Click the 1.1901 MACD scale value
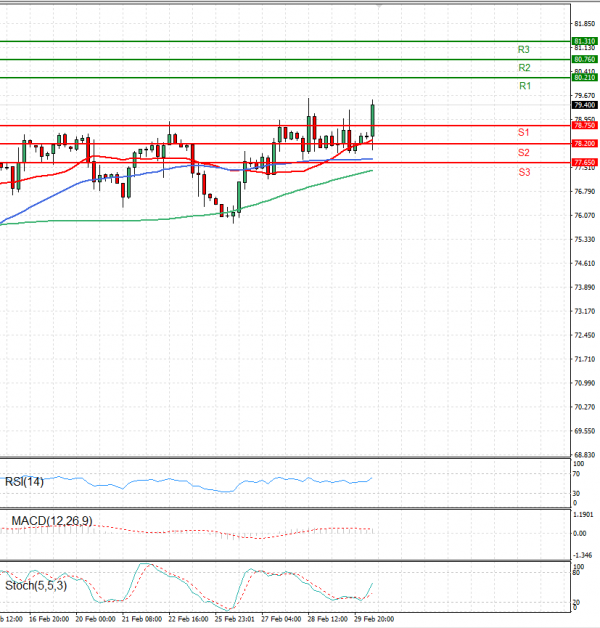Viewport: 600px width, 628px height. point(584,515)
